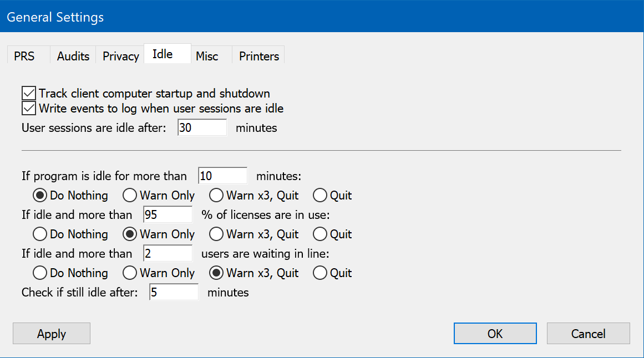
Task: Select the Privacy tab
Action: coord(120,56)
